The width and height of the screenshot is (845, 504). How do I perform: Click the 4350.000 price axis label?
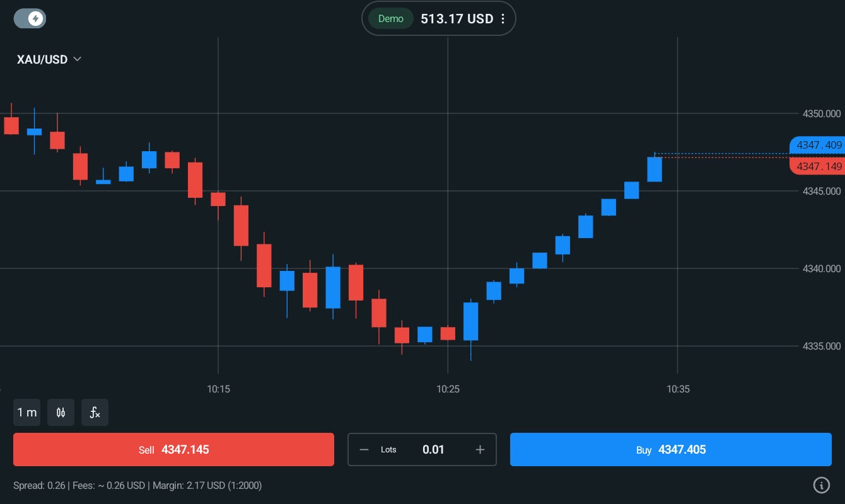point(822,114)
